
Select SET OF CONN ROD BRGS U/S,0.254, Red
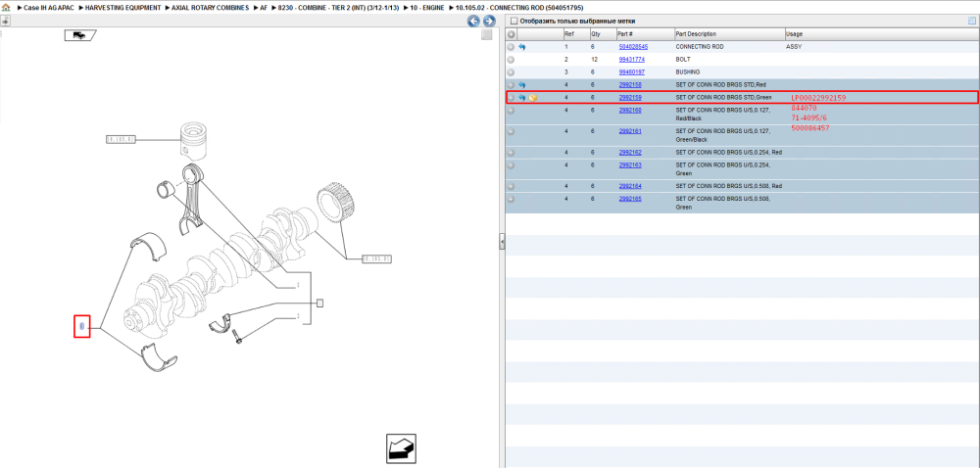(729, 153)
